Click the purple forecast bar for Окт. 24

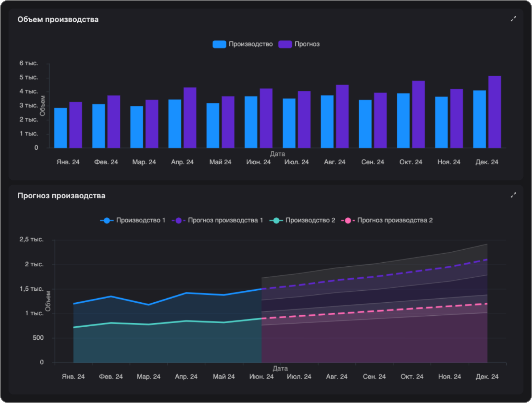click(x=418, y=115)
